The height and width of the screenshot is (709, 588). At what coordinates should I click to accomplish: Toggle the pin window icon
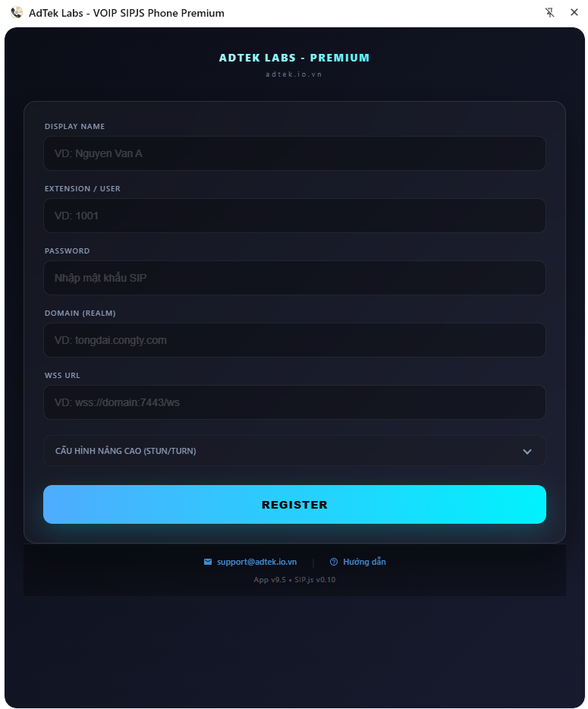point(550,13)
